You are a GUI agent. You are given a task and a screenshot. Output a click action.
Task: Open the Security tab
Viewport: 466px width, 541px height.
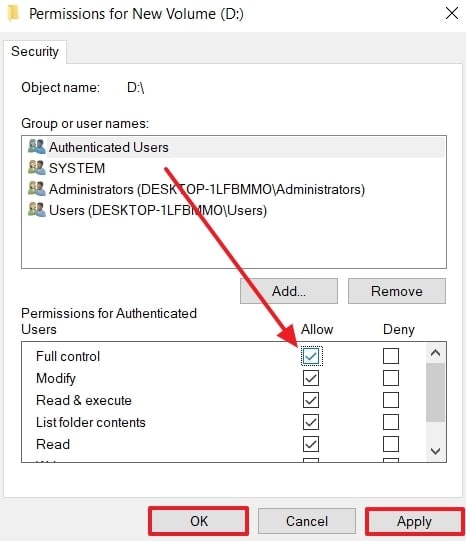(x=35, y=51)
